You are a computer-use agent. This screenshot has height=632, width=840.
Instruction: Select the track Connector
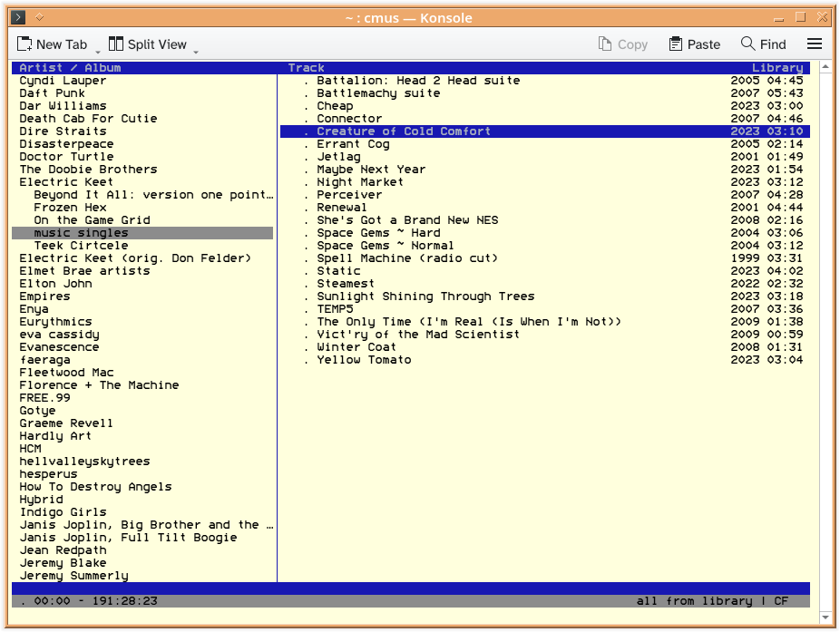(545, 119)
